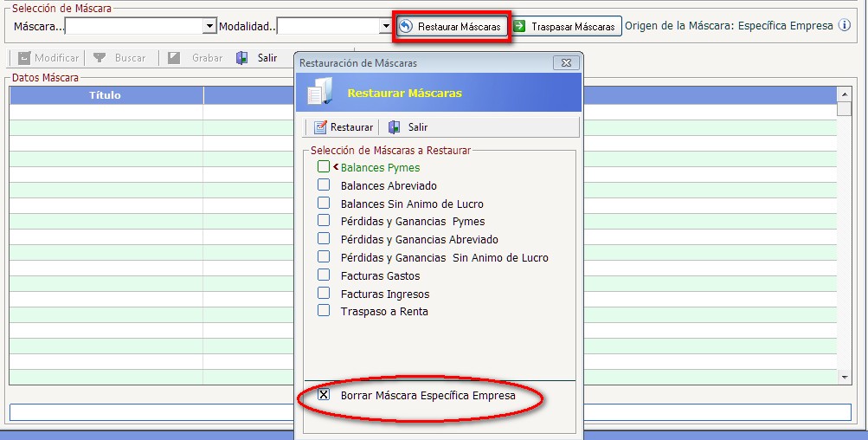
Task: Expand the Modalidad dropdown arrow
Action: coord(386,26)
